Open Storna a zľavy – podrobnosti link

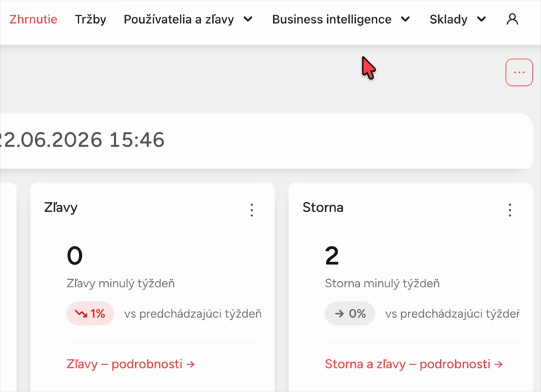(414, 364)
